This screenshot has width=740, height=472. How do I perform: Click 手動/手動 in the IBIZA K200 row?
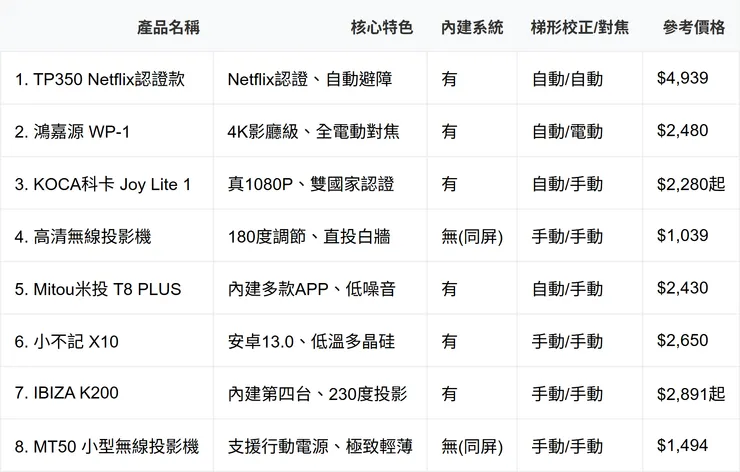[567, 394]
